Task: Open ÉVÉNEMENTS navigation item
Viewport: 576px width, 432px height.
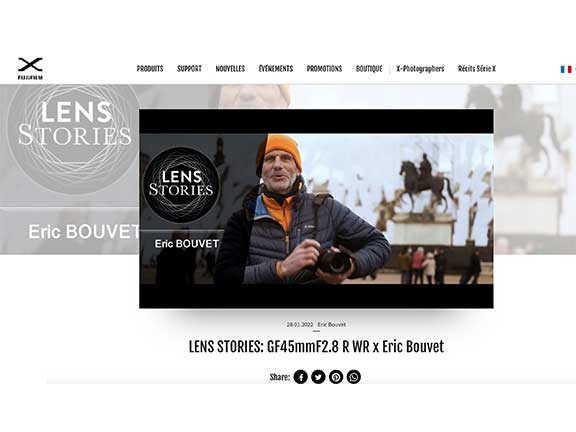Action: tap(276, 69)
